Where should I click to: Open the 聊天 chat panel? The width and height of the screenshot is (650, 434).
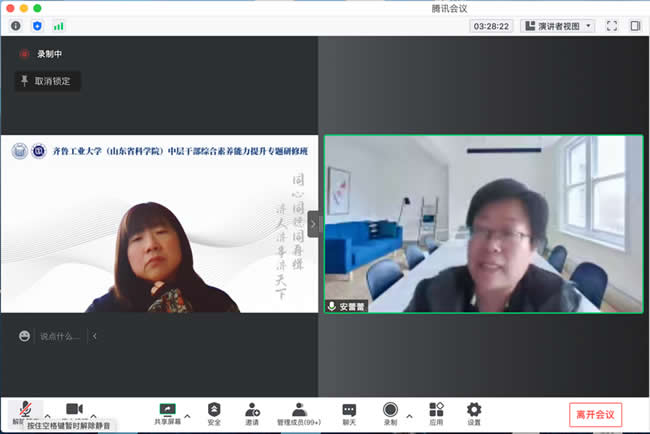(x=349, y=413)
